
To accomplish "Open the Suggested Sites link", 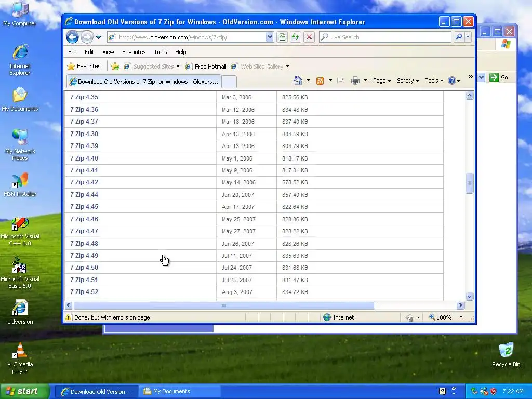I will pyautogui.click(x=151, y=66).
